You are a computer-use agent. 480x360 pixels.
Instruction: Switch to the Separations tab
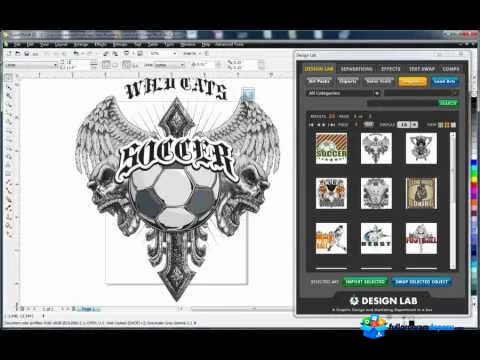357,69
